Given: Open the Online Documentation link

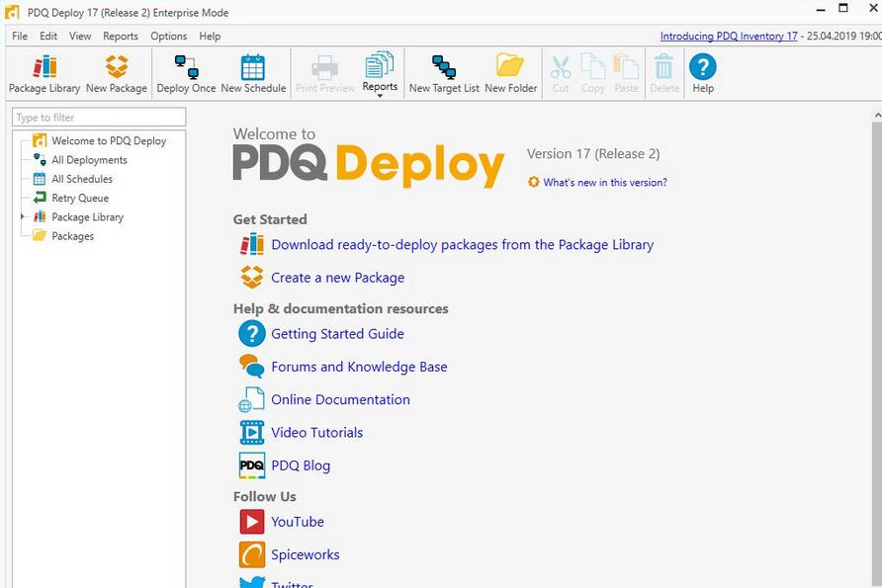Looking at the screenshot, I should click(340, 399).
